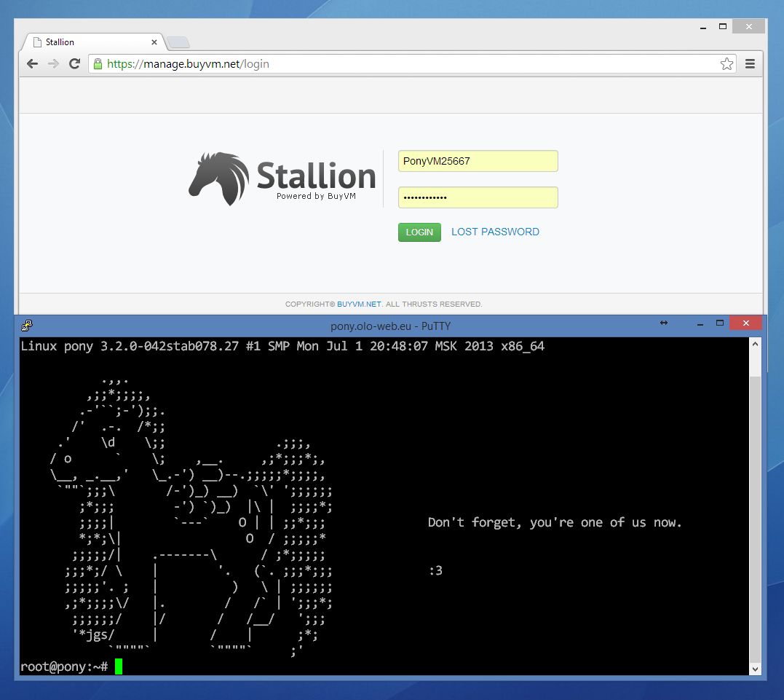
Task: Click the PuTTY scrollbar up arrow
Action: pos(755,344)
